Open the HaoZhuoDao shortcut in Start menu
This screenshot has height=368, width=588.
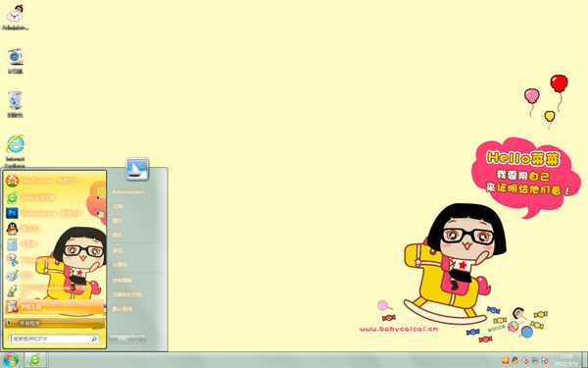[55, 181]
